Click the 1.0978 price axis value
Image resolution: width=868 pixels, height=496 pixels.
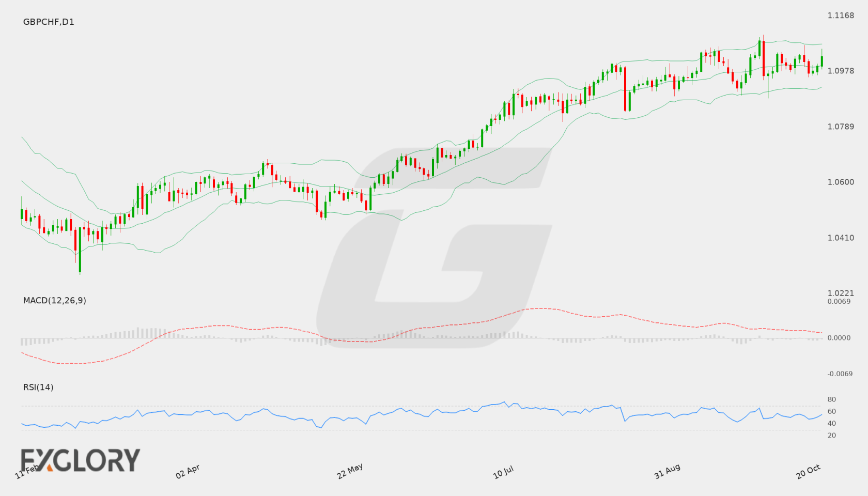tap(841, 71)
